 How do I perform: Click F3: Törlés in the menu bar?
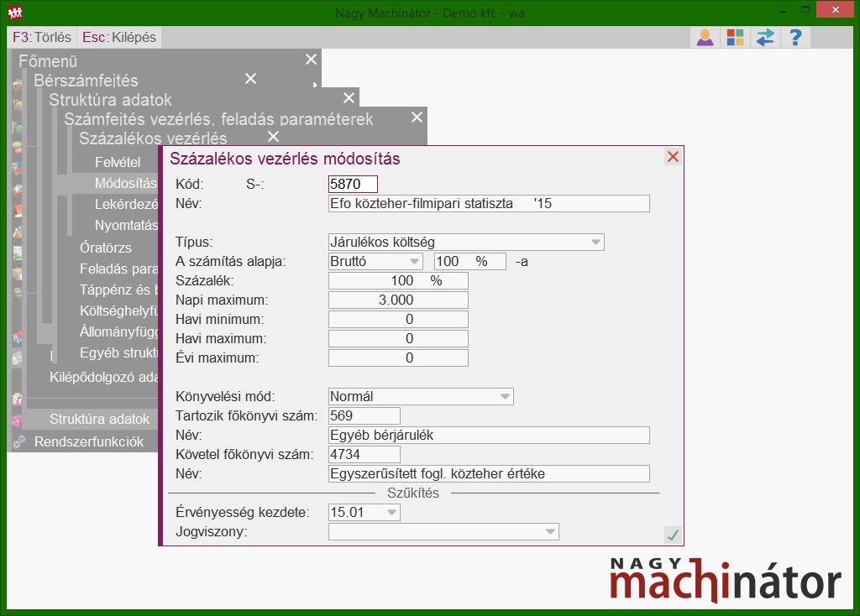pyautogui.click(x=42, y=37)
